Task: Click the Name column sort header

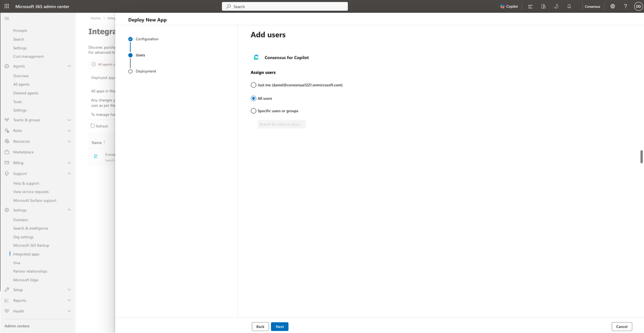Action: click(99, 143)
